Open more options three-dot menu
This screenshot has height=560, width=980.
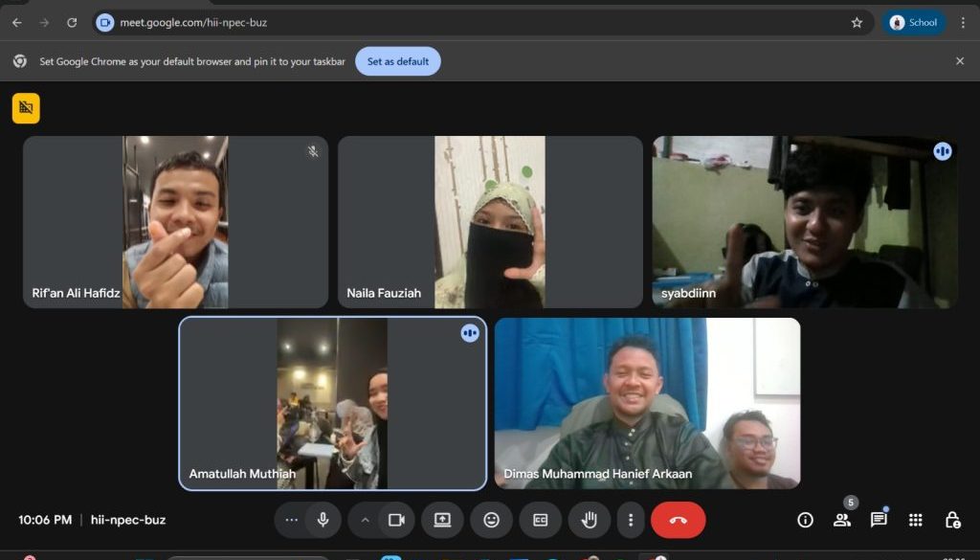pyautogui.click(x=630, y=520)
